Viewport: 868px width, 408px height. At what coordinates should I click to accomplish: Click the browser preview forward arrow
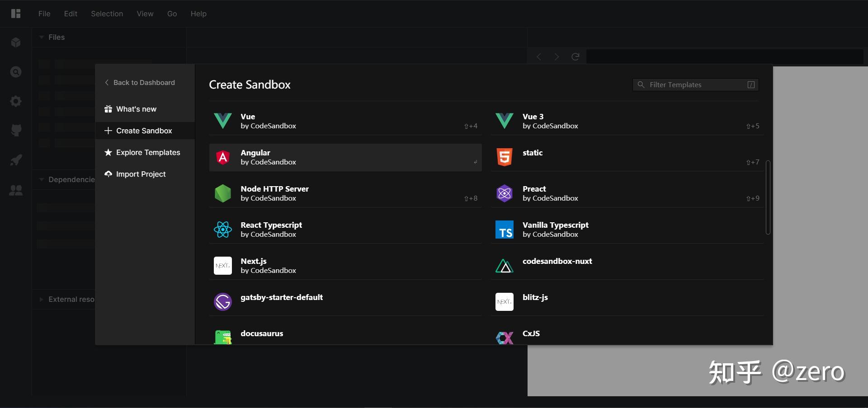click(x=557, y=56)
